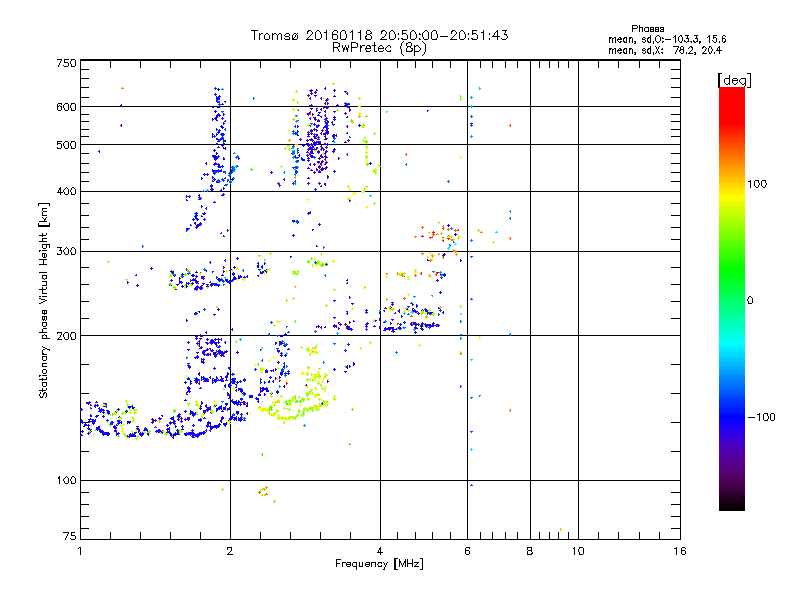Viewport: 800px width, 600px height.
Task: Click the x-axis tick label '8'
Action: [x=530, y=551]
